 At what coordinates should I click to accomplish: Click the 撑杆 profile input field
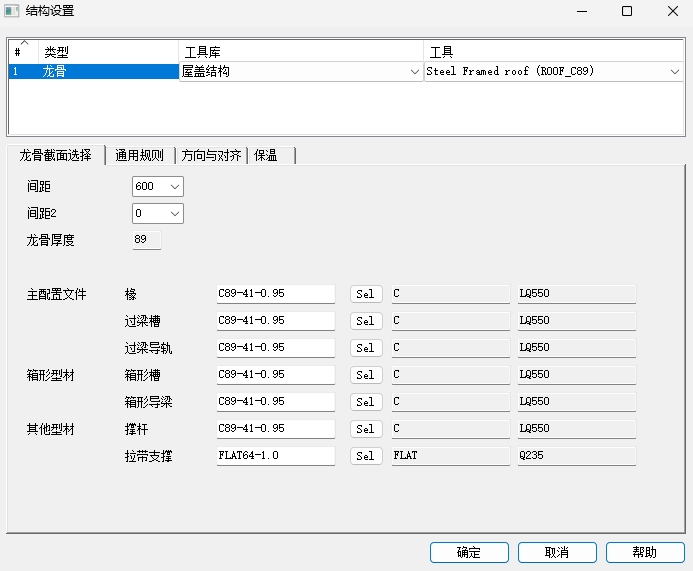tap(276, 429)
